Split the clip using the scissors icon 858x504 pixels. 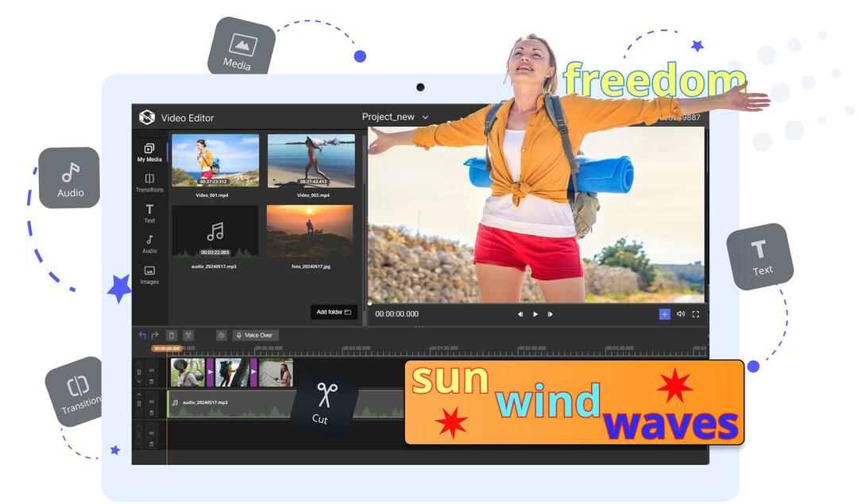[188, 335]
